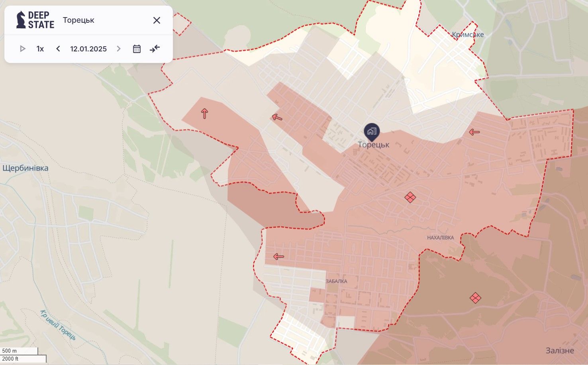
Task: Change the 1x playback speed
Action: 40,49
